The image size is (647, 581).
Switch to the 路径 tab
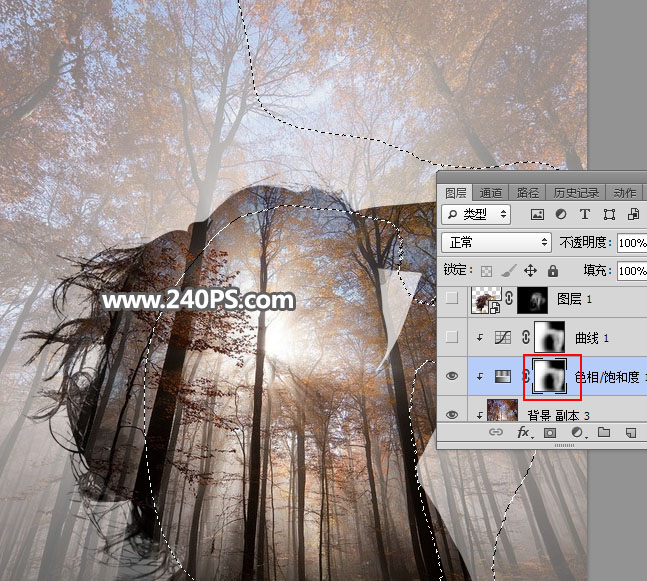pos(527,193)
